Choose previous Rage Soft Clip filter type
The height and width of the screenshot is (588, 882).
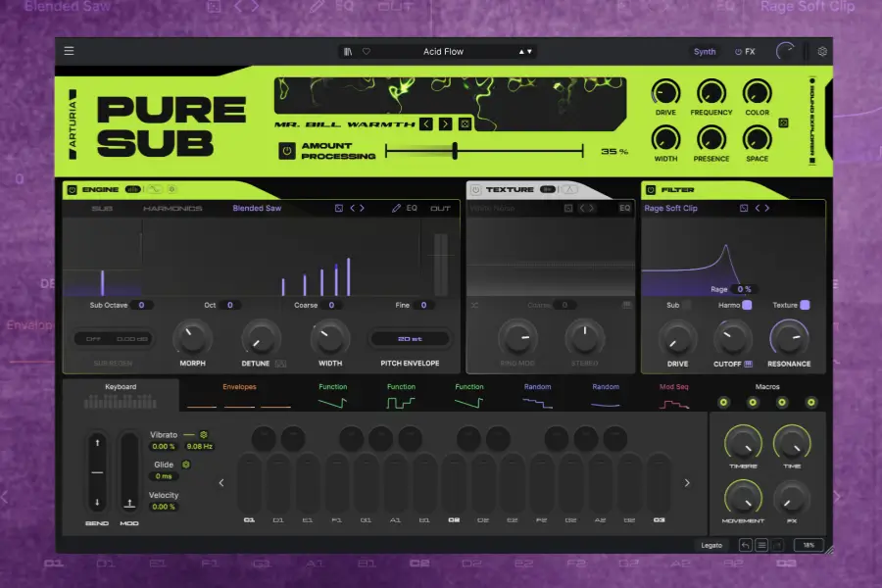(758, 208)
